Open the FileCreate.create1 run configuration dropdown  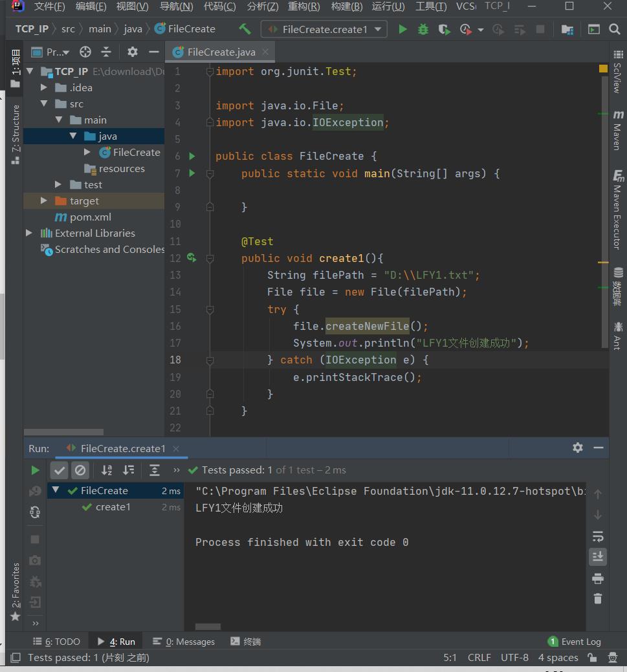pyautogui.click(x=324, y=29)
